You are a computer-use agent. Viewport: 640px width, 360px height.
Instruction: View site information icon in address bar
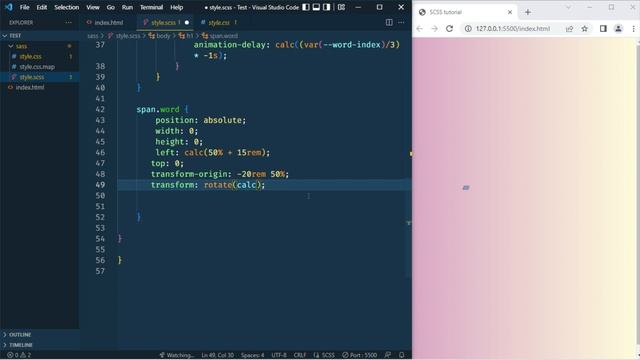pos(468,29)
